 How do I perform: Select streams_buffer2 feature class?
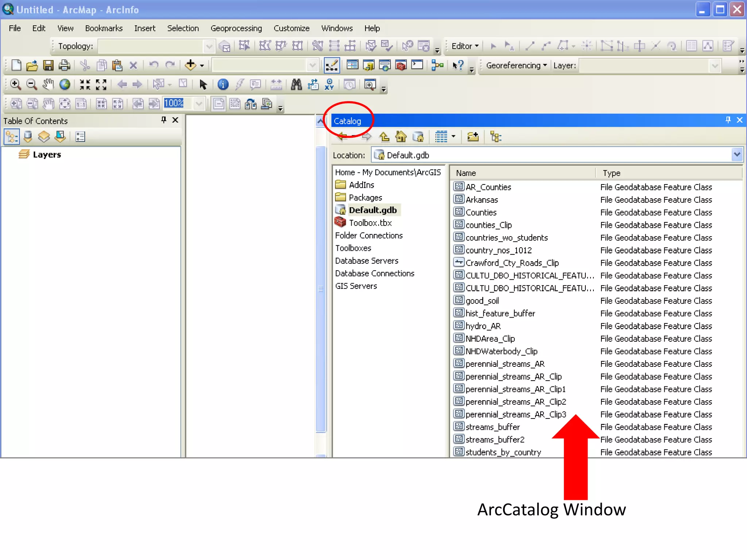495,439
